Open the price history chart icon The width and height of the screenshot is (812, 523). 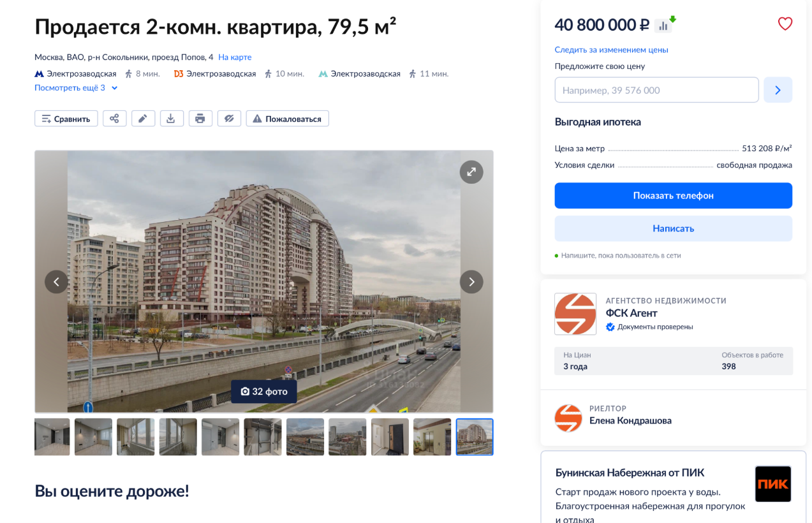click(x=664, y=26)
